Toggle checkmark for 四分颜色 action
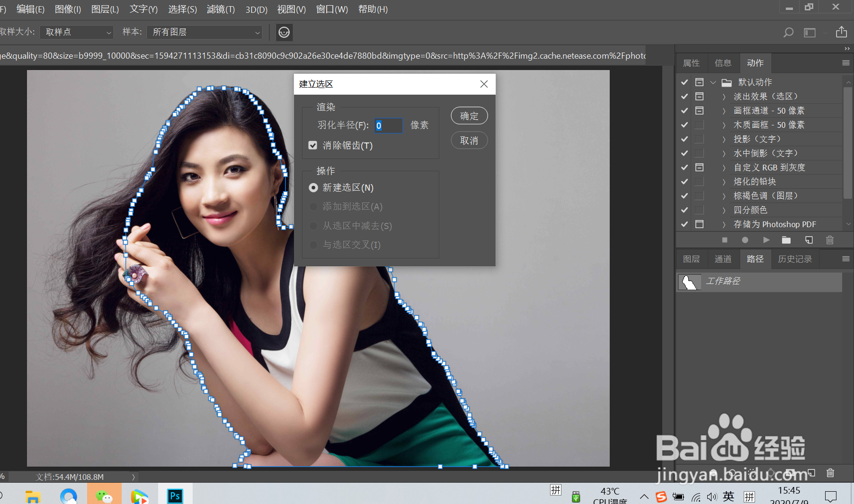Screen dimensions: 854x504 685,210
